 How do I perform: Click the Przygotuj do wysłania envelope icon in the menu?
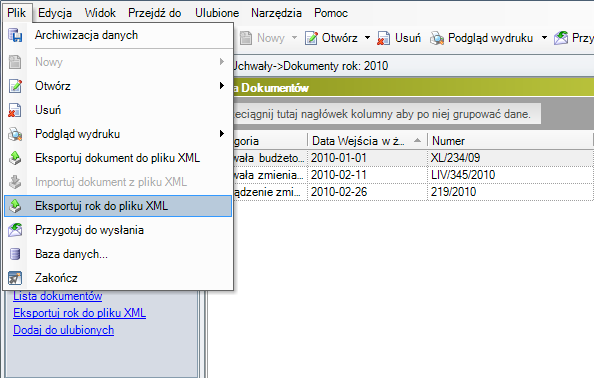click(15, 230)
